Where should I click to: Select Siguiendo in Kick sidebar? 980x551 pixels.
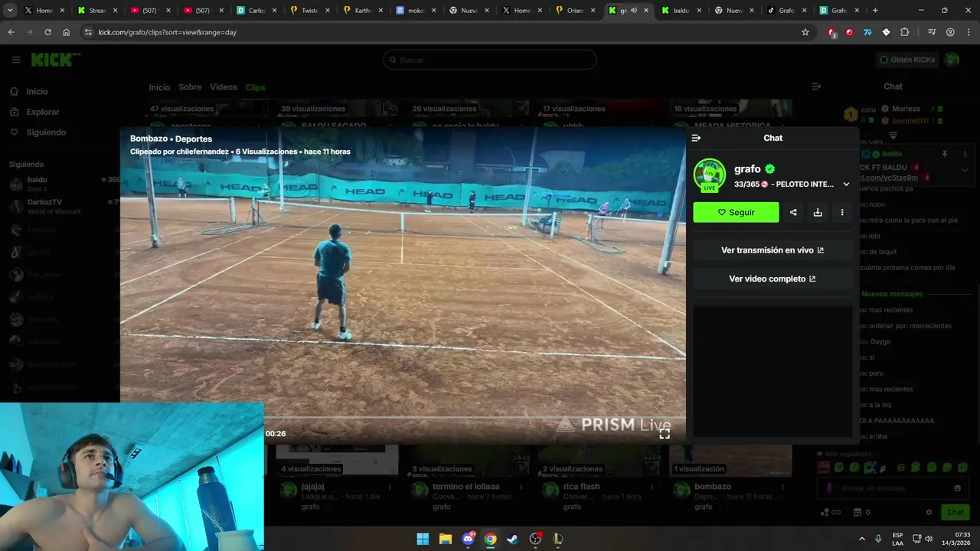(x=45, y=132)
